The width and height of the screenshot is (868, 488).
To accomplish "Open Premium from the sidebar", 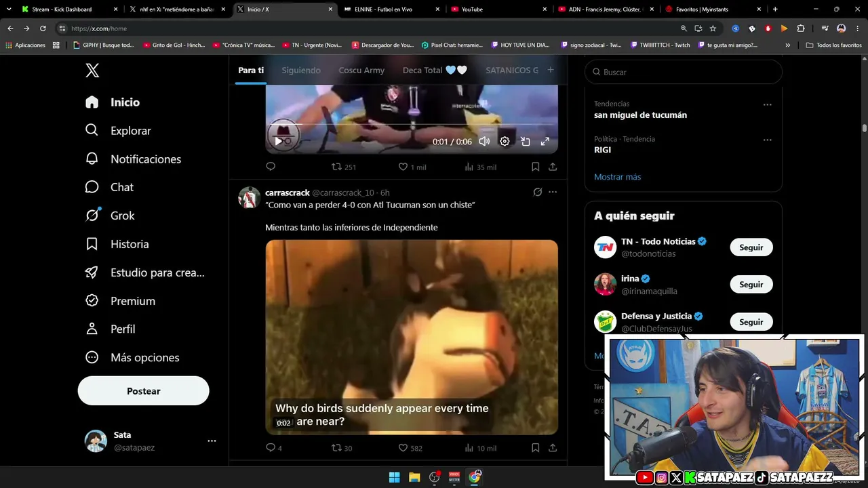I will coord(120,301).
